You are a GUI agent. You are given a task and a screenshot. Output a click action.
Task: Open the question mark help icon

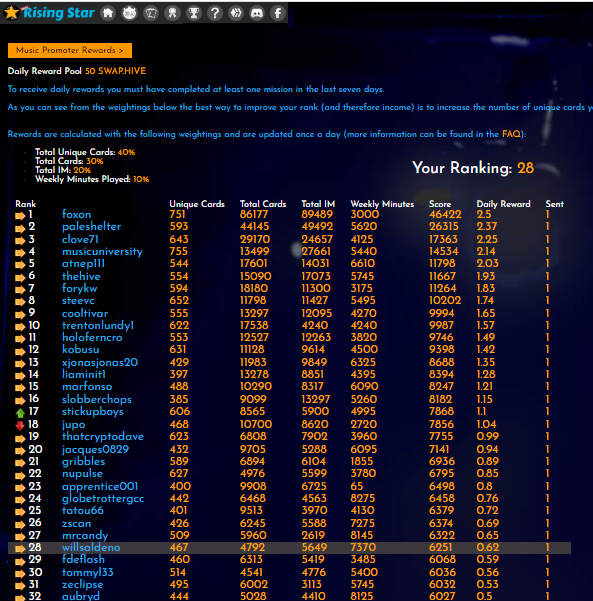click(215, 13)
